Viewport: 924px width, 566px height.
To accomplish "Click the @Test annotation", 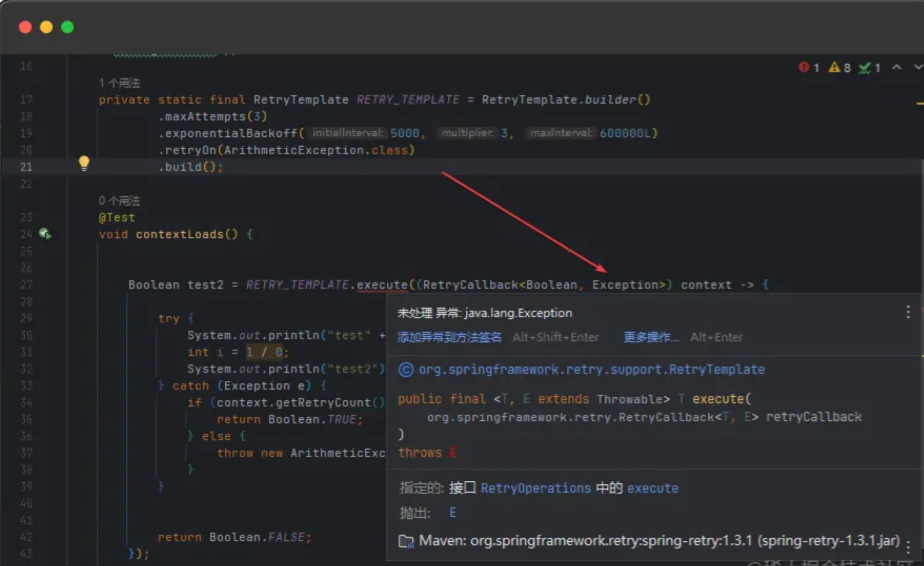I will pos(117,217).
